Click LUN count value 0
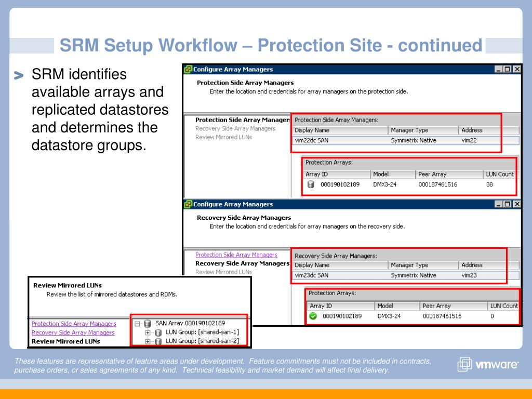 coord(492,316)
